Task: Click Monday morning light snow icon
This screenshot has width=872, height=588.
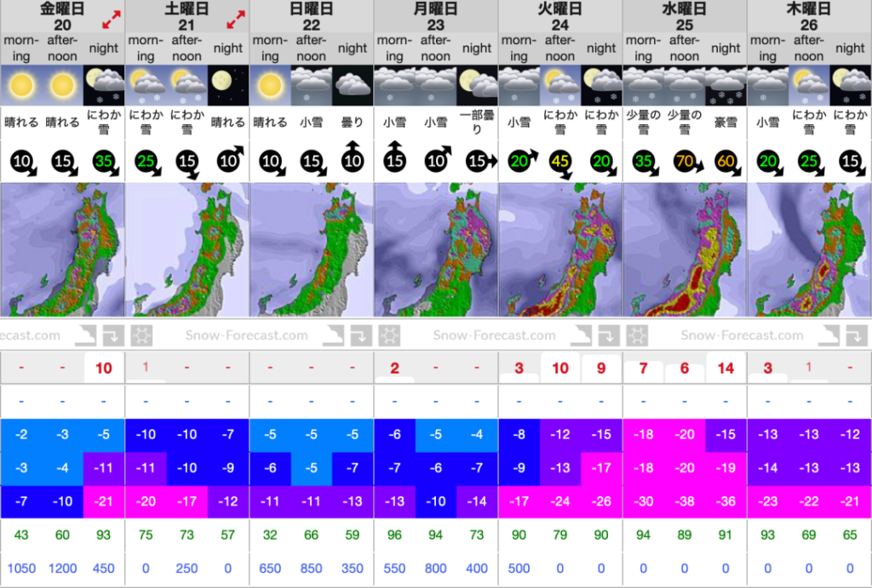Action: pyautogui.click(x=395, y=86)
